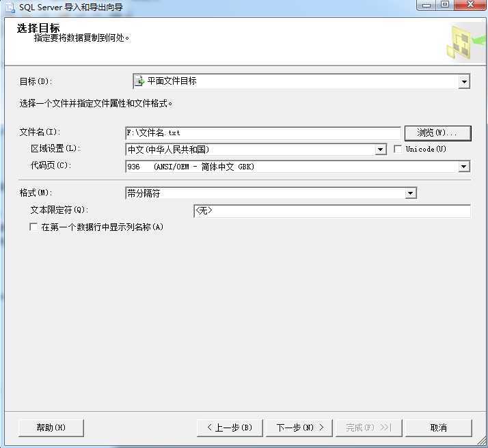Open the 目标 destination dropdown
The height and width of the screenshot is (448, 488).
coord(464,82)
